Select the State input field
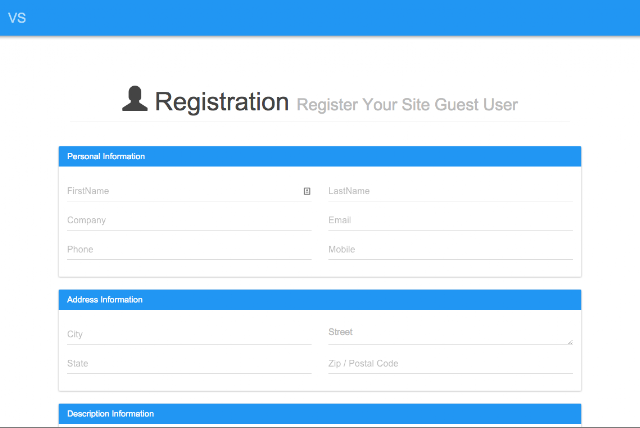640x428 pixels. pyautogui.click(x=189, y=364)
